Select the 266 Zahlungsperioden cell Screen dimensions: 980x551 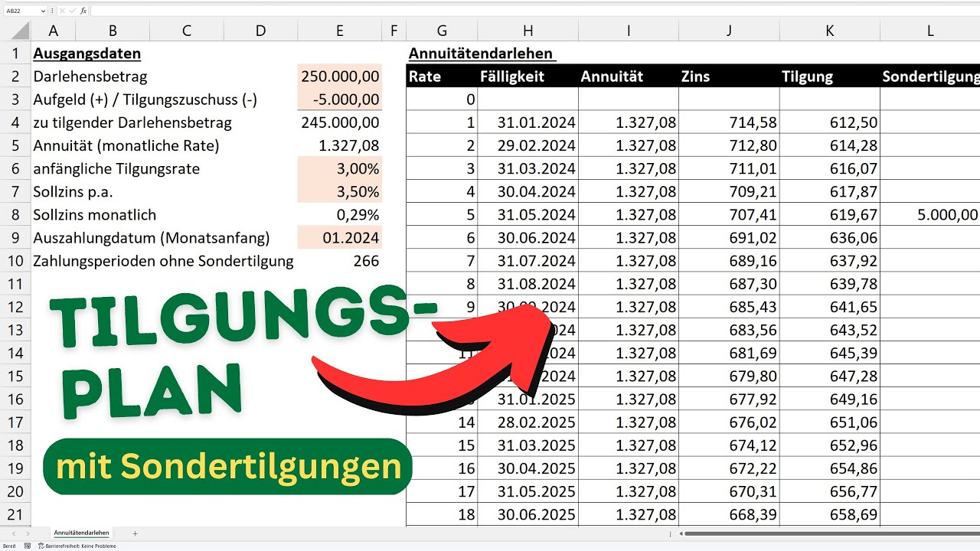[x=339, y=261]
